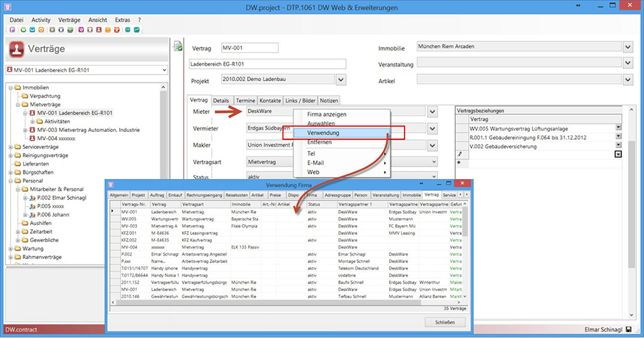Screen dimensions: 644x338
Task: Click the Ladenbereich EG-R101 name field
Action: [267, 64]
